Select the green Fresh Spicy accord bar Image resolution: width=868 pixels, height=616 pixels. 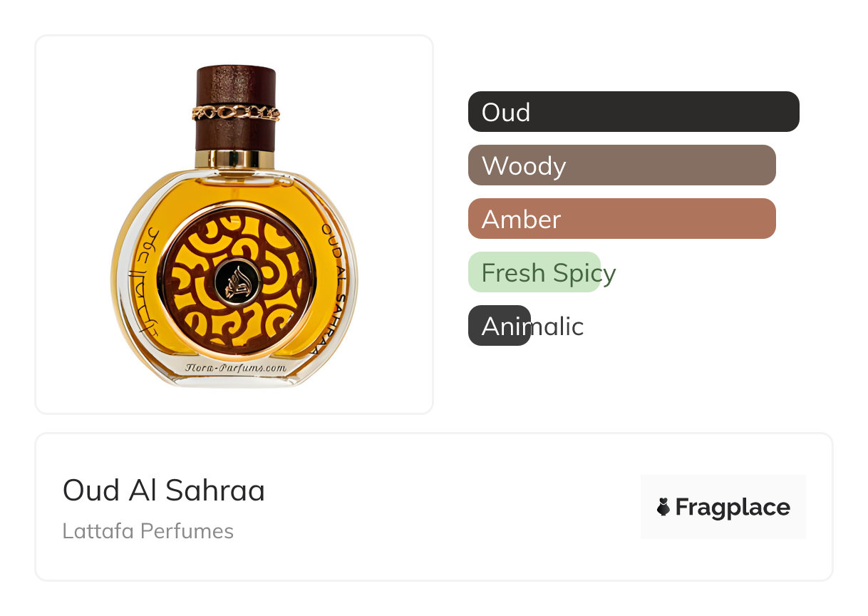point(534,272)
